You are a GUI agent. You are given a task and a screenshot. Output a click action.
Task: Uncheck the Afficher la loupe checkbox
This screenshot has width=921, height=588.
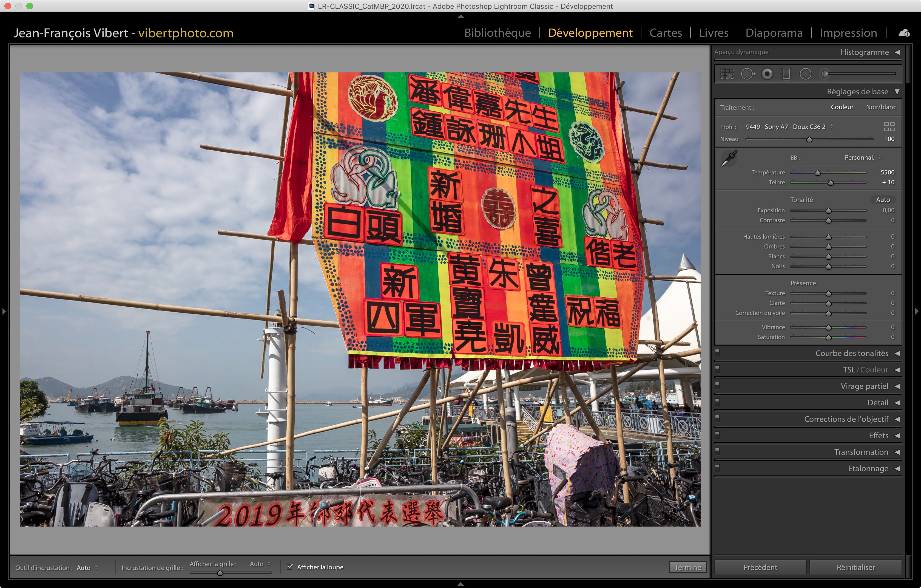coord(290,567)
